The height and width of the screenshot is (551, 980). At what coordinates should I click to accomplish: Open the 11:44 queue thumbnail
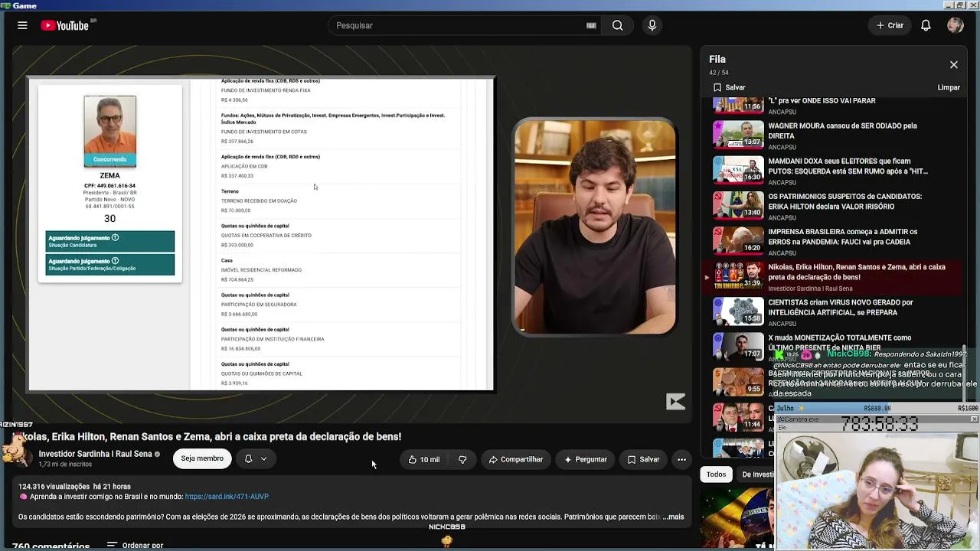pyautogui.click(x=738, y=416)
